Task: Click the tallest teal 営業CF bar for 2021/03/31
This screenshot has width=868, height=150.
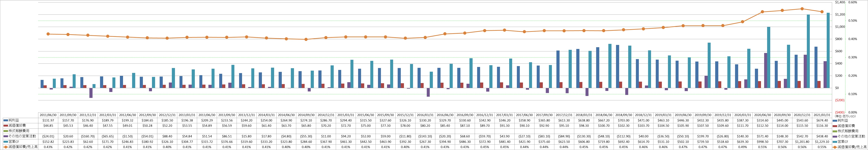Action: pyautogui.click(x=828, y=50)
